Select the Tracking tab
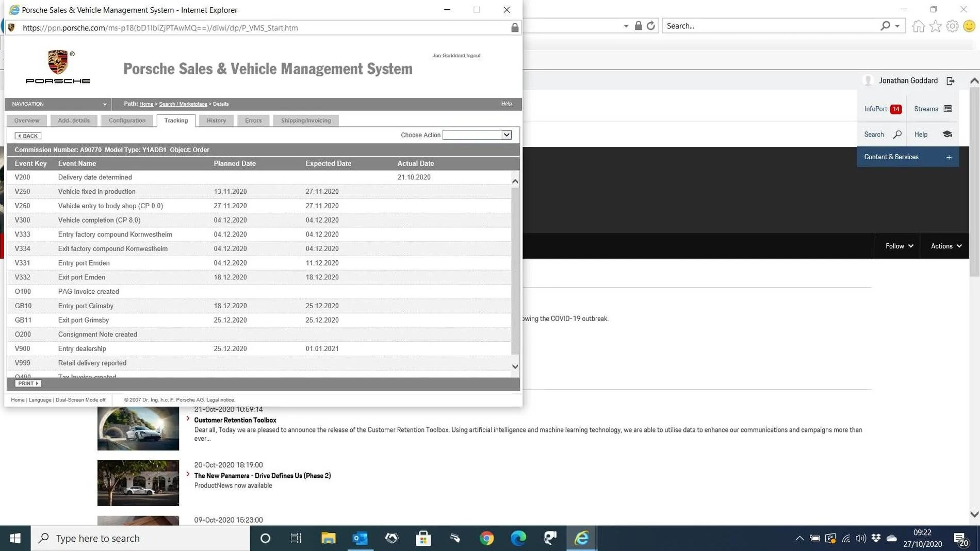This screenshot has height=551, width=980. coord(176,121)
